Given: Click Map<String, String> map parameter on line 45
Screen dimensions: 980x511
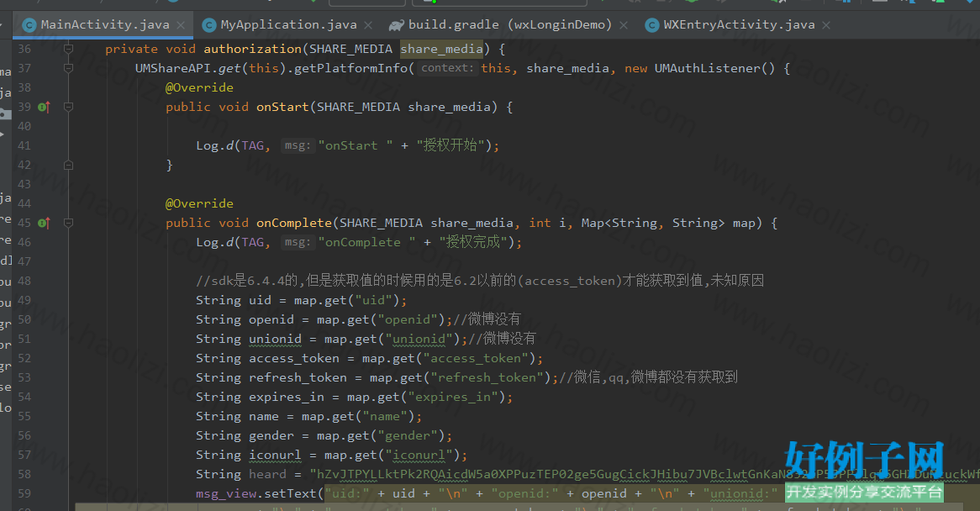Looking at the screenshot, I should [668, 223].
